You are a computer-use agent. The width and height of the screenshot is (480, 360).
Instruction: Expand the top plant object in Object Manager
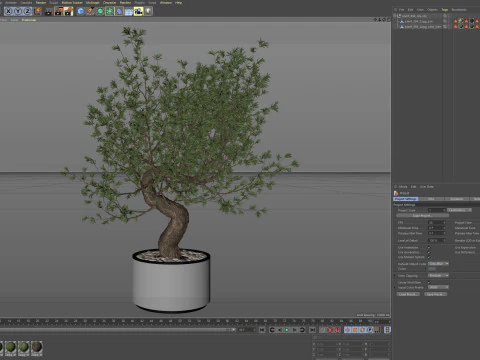(x=395, y=16)
